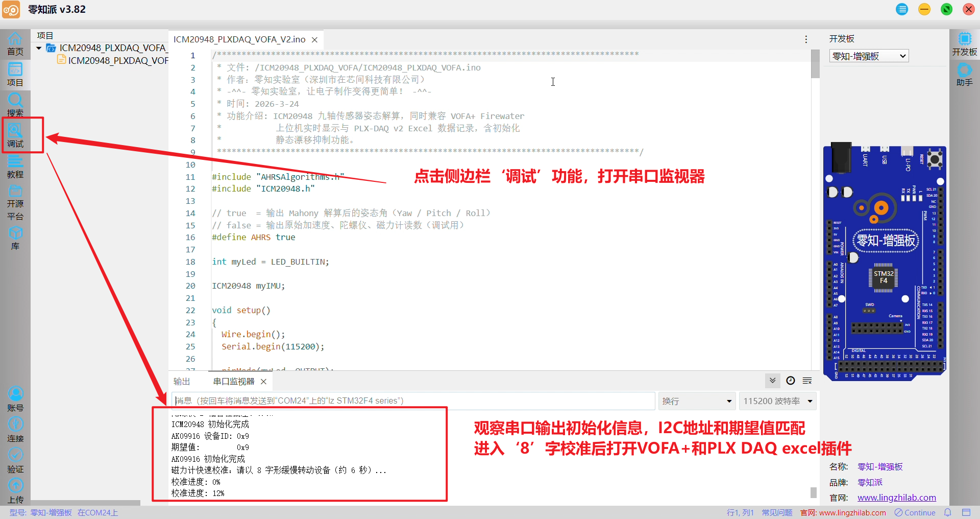Open the 账号 account icon
The width and height of the screenshot is (980, 519).
click(15, 399)
